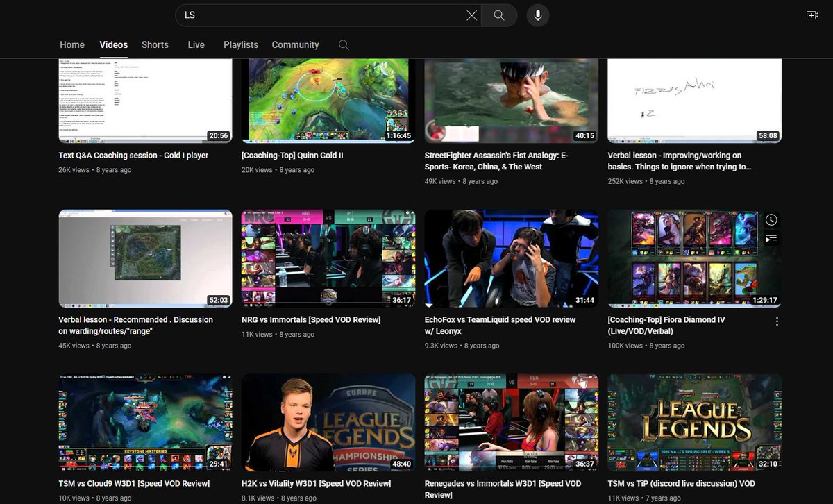Switch to the Shorts tab
Image resolution: width=833 pixels, height=504 pixels.
click(x=155, y=44)
